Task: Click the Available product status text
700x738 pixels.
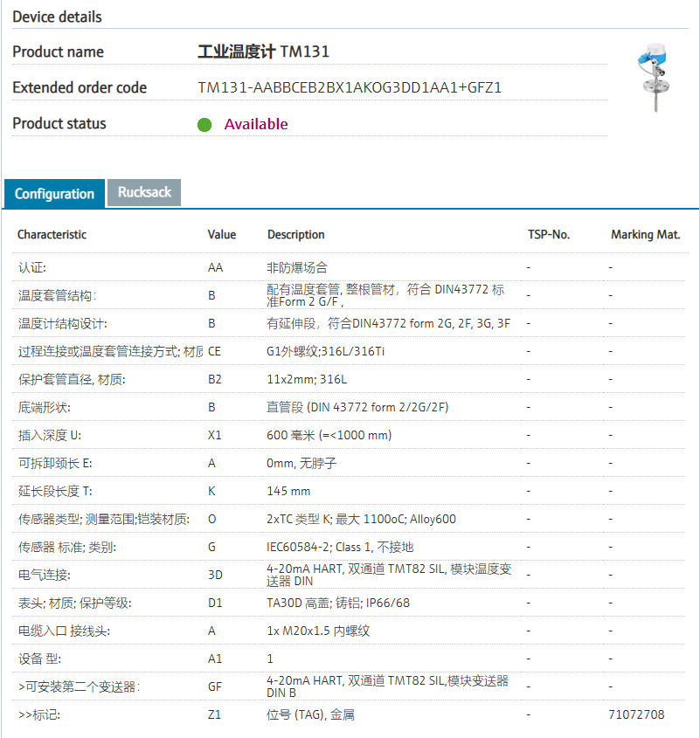Action: [x=256, y=124]
